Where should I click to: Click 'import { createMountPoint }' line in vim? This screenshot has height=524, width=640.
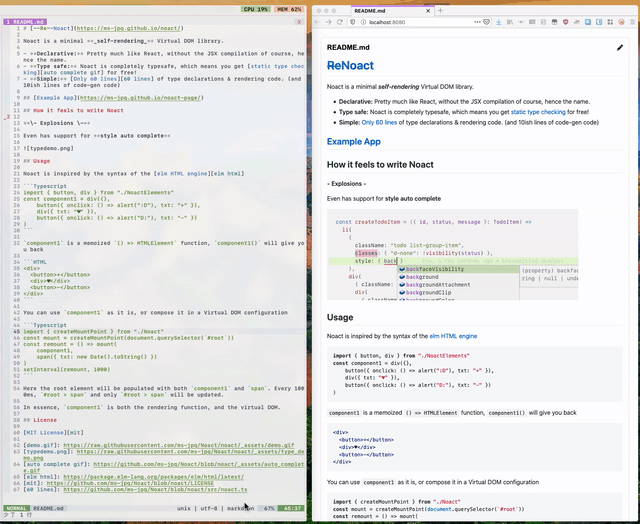93,332
